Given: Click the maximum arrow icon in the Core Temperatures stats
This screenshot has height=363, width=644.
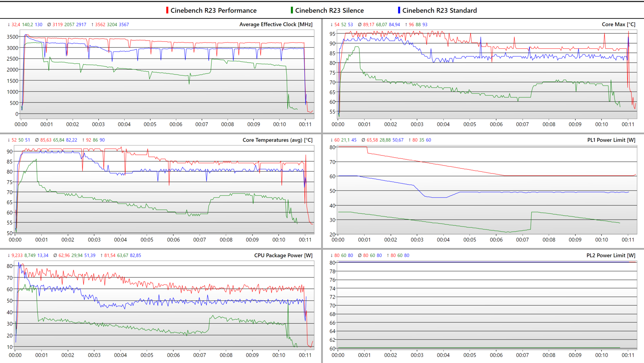Looking at the screenshot, I should [x=83, y=140].
